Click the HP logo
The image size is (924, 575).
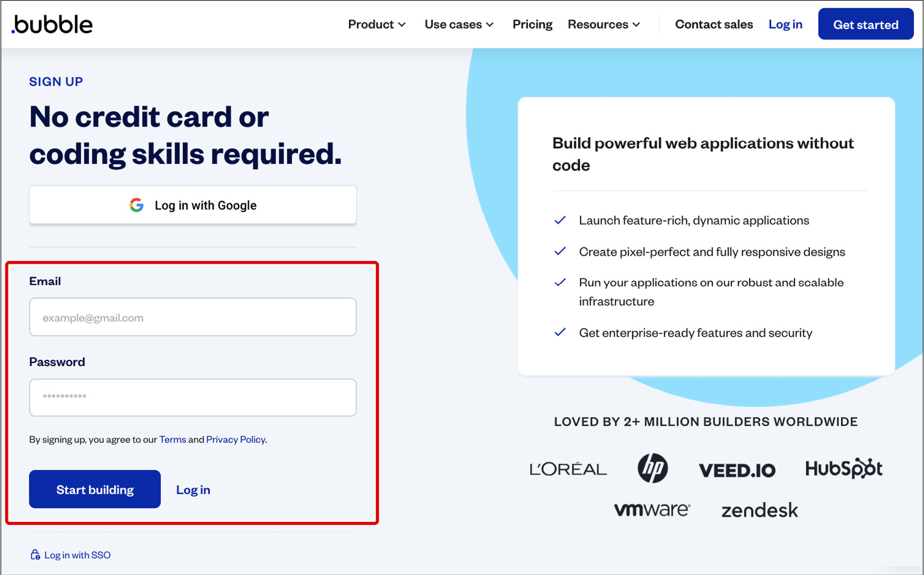pyautogui.click(x=652, y=468)
